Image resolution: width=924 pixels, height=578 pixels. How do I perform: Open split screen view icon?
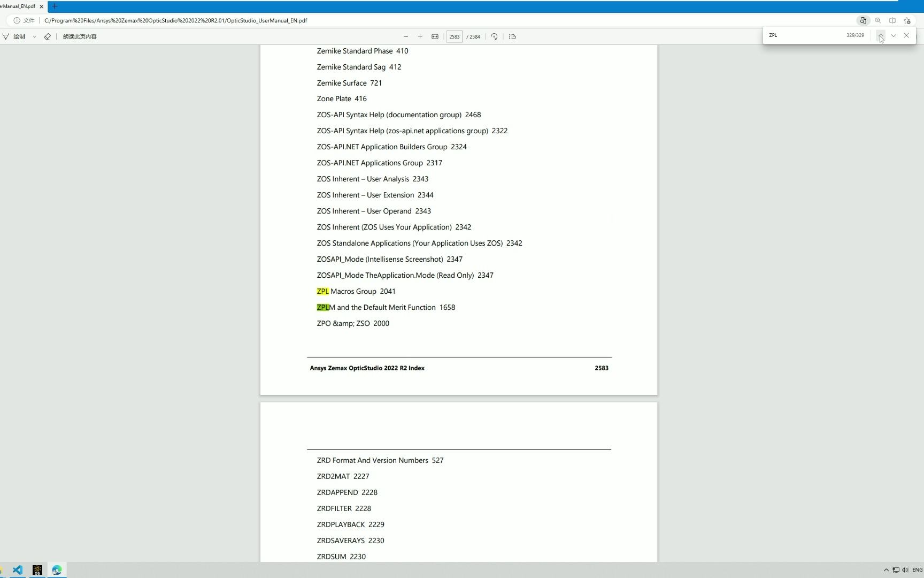[x=892, y=20]
